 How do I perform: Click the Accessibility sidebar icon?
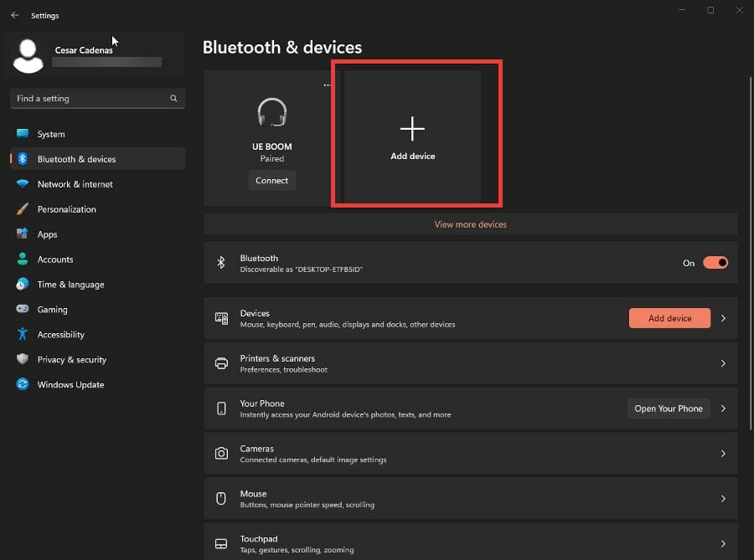coord(23,335)
